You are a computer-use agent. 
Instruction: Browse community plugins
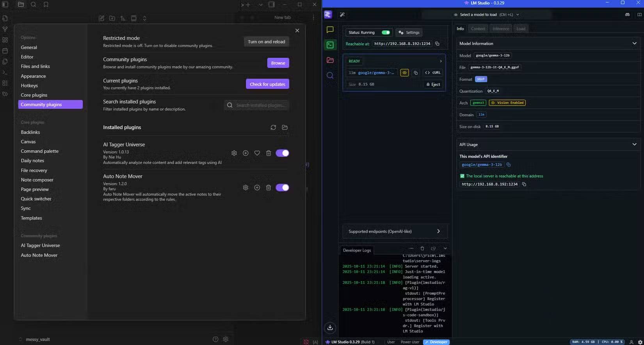point(278,63)
